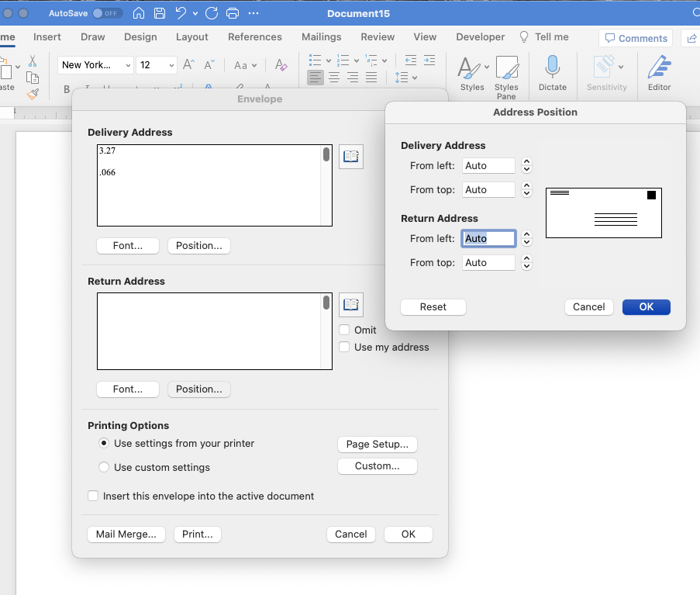Viewport: 700px width, 595px height.
Task: Expand numbered list options arrow
Action: click(357, 61)
